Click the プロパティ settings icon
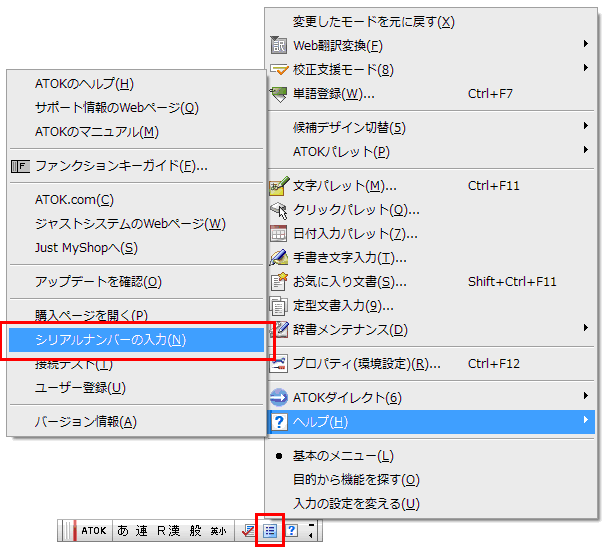 [278, 364]
